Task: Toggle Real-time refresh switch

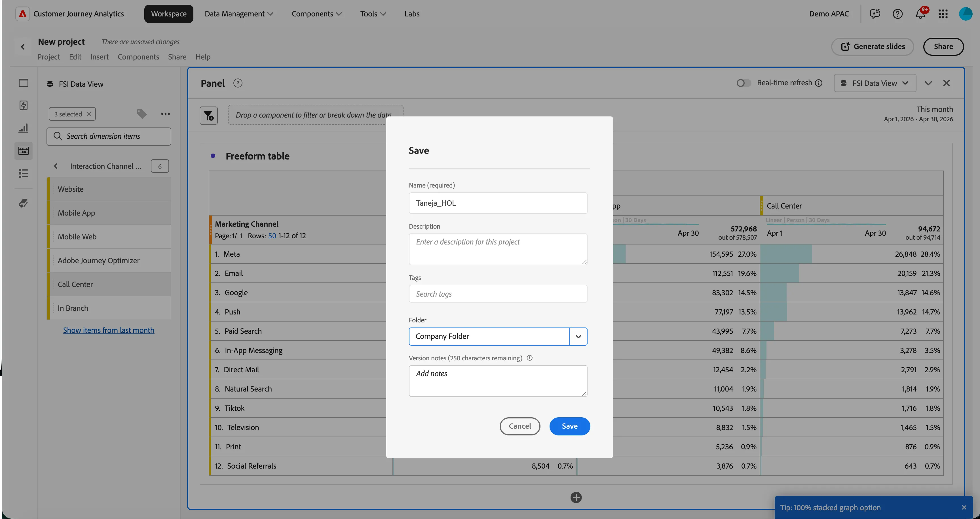Action: (x=744, y=83)
